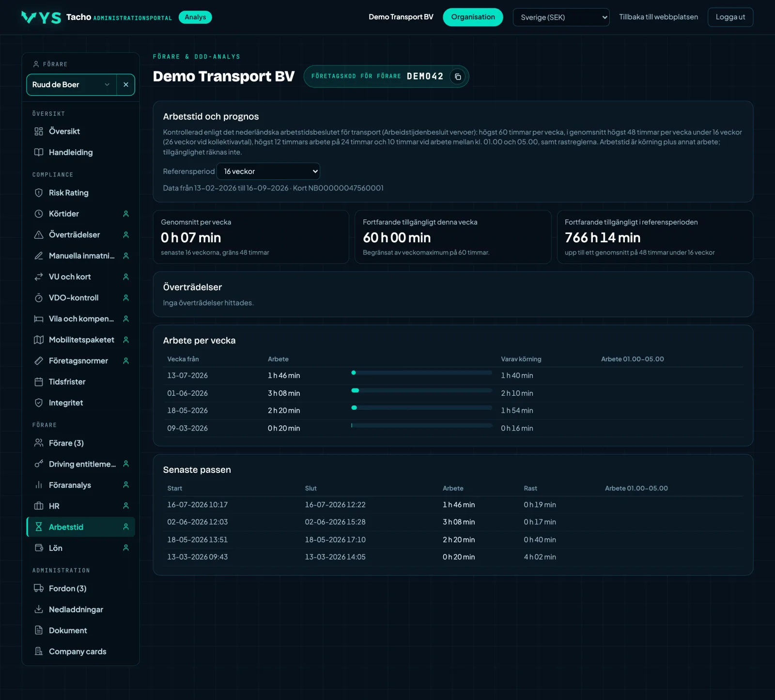The width and height of the screenshot is (775, 700).
Task: Go to Förare (3) list
Action: (x=80, y=443)
